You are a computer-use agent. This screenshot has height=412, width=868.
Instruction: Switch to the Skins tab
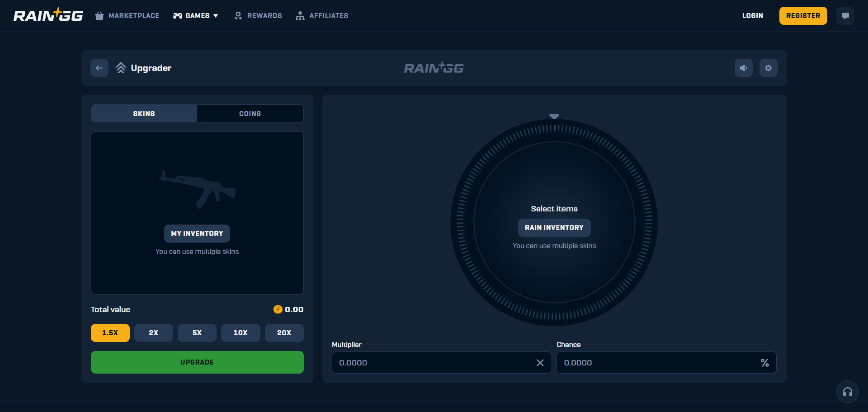[x=144, y=113]
